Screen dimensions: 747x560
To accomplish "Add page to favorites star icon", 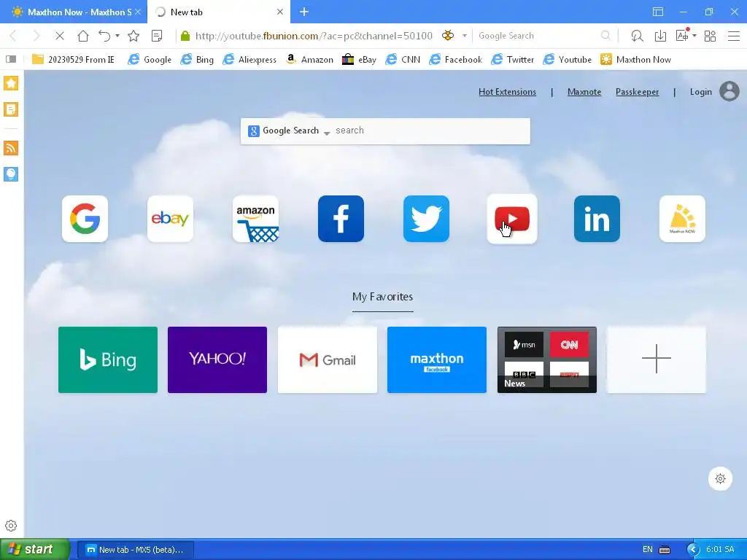I will coord(134,36).
